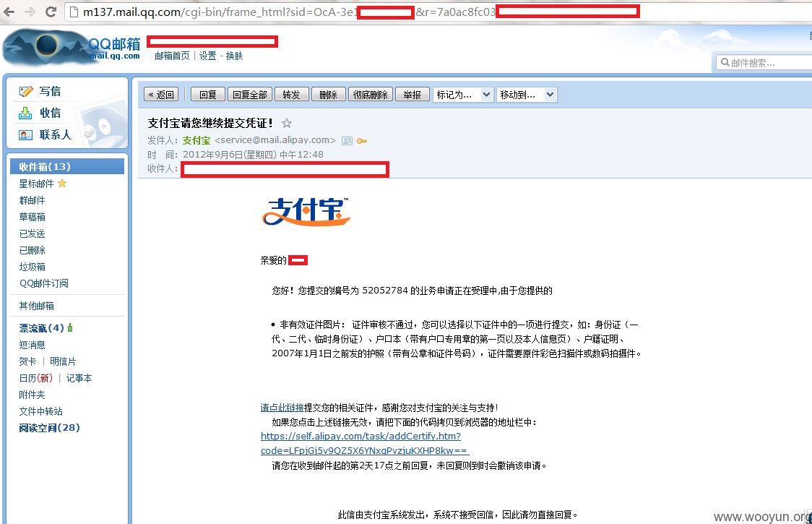Click 收信 to fetch mail

point(51,113)
